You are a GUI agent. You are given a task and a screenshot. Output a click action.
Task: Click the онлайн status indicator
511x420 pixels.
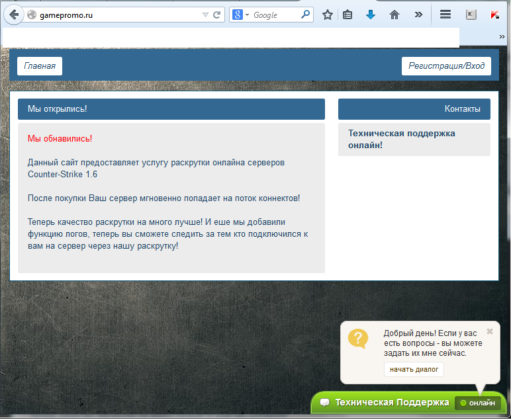[478, 403]
